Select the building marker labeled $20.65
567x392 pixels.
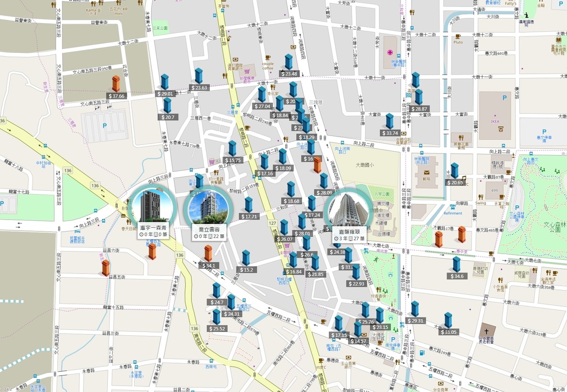pos(455,171)
